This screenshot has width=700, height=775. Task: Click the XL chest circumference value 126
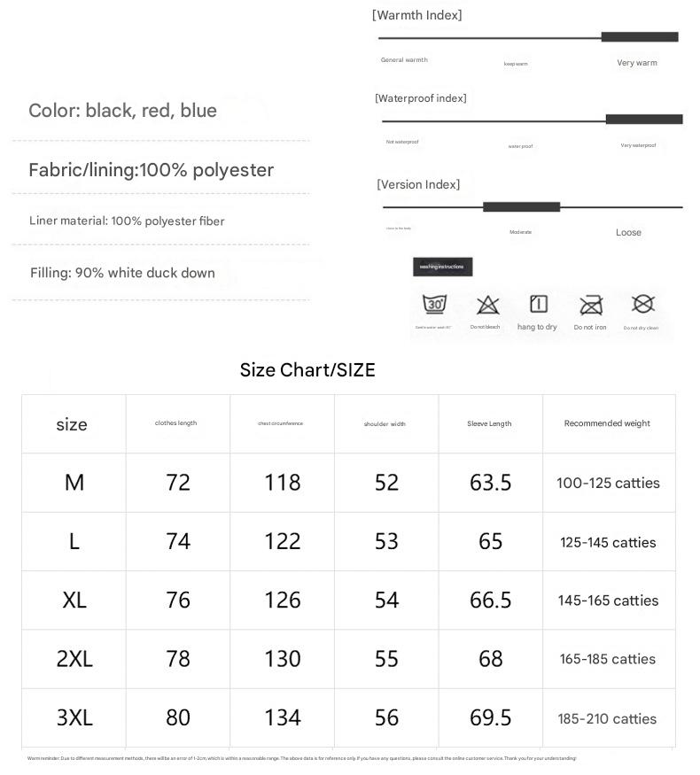point(283,601)
